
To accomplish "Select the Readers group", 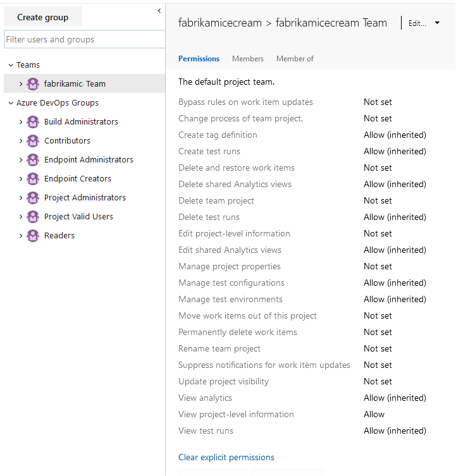I will (59, 236).
